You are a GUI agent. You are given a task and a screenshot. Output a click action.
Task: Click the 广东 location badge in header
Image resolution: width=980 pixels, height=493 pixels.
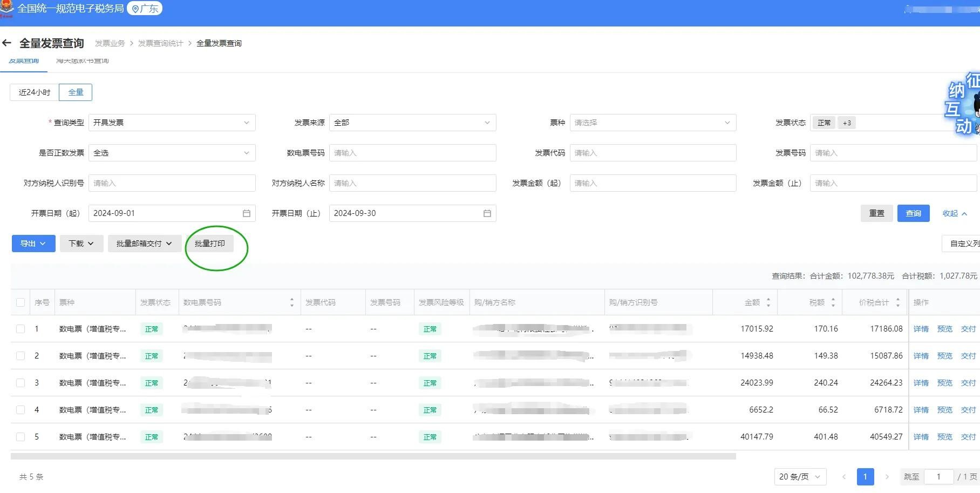point(145,9)
